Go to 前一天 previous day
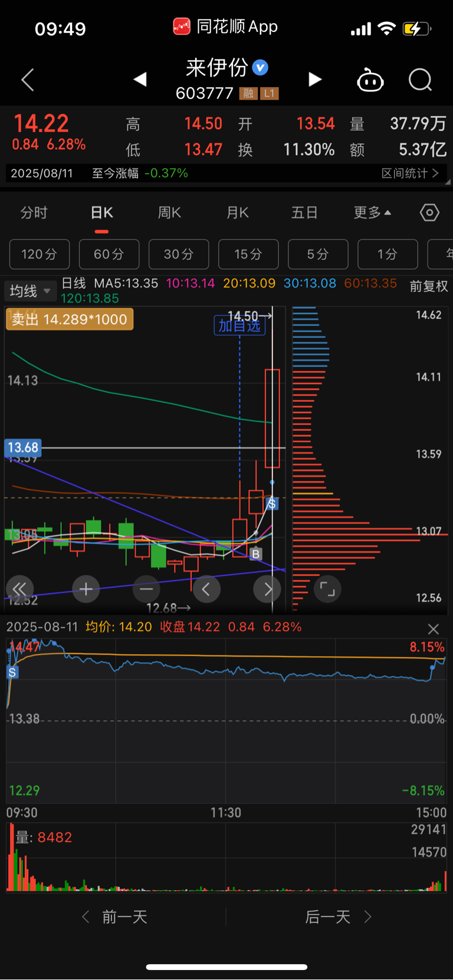Viewport: 453px width, 980px height. pos(115,917)
